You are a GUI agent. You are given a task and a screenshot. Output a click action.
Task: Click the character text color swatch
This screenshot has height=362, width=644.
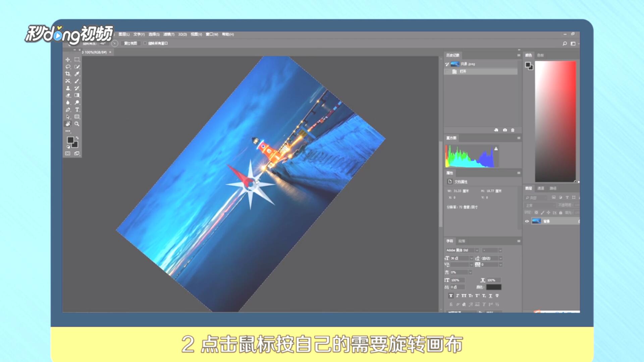pos(494,287)
